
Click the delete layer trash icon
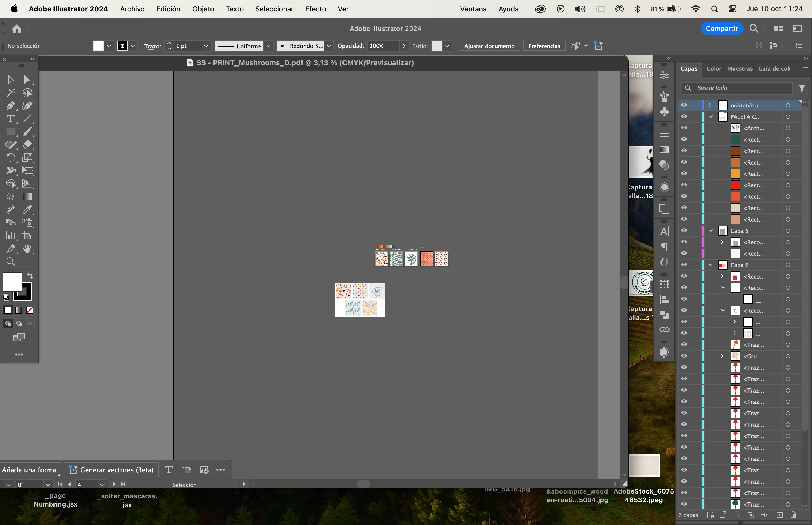pyautogui.click(x=793, y=515)
